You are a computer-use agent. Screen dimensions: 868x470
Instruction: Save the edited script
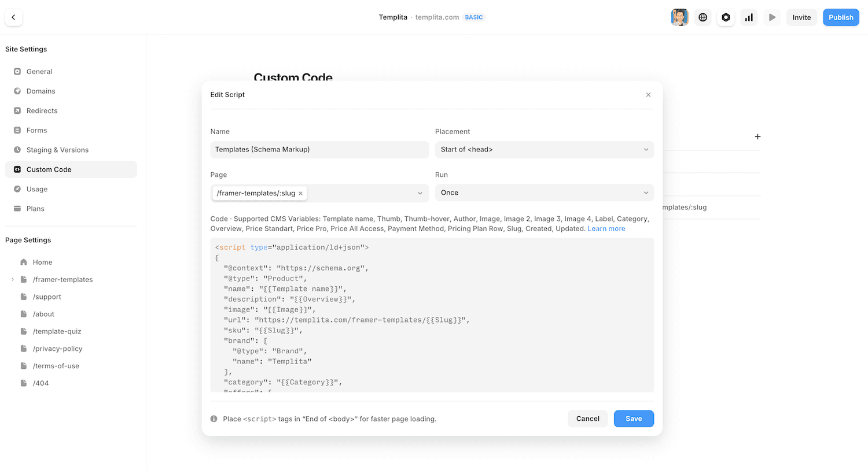[x=634, y=418]
